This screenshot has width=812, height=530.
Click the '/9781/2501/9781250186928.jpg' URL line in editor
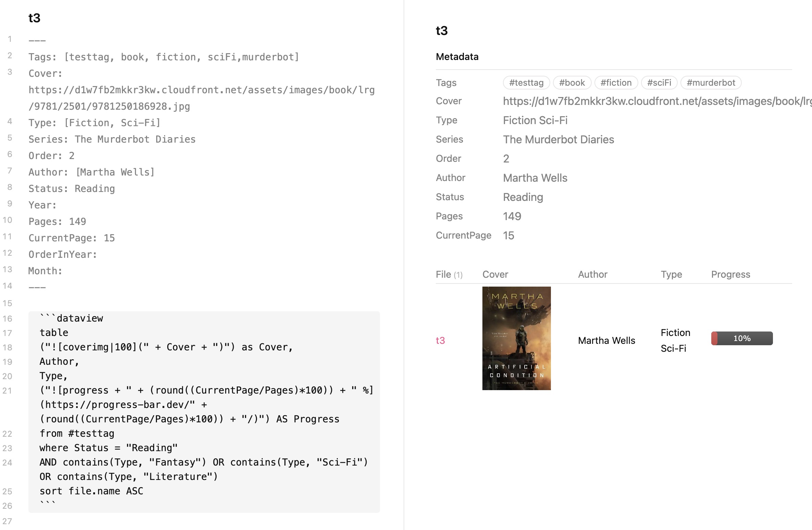(x=109, y=106)
